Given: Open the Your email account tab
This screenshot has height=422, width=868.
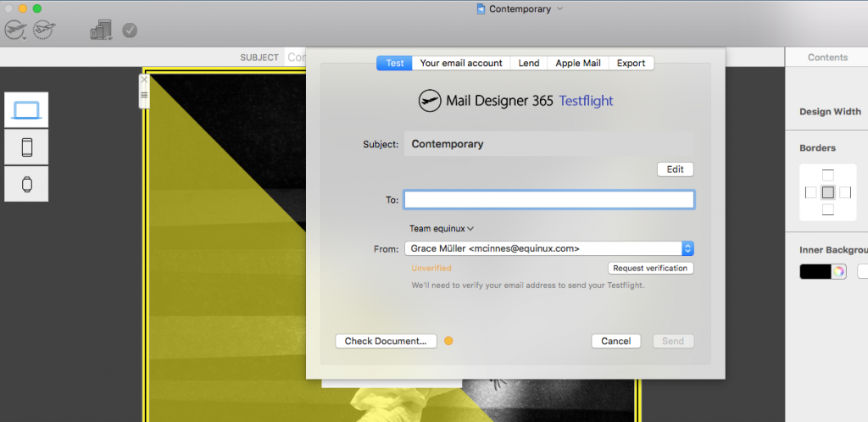Looking at the screenshot, I should [x=461, y=63].
